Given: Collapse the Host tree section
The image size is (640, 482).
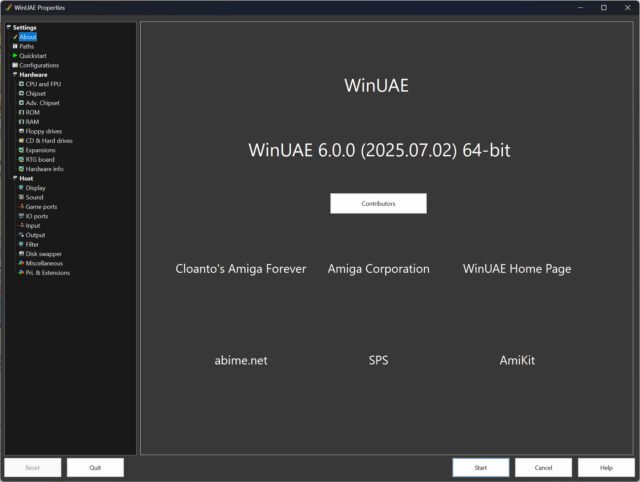Looking at the screenshot, I should click(15, 178).
